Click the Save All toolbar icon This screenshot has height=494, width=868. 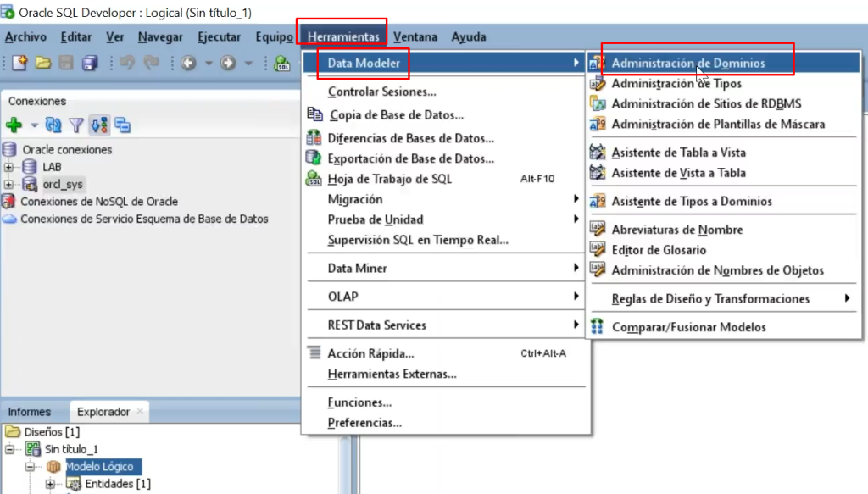[x=90, y=63]
